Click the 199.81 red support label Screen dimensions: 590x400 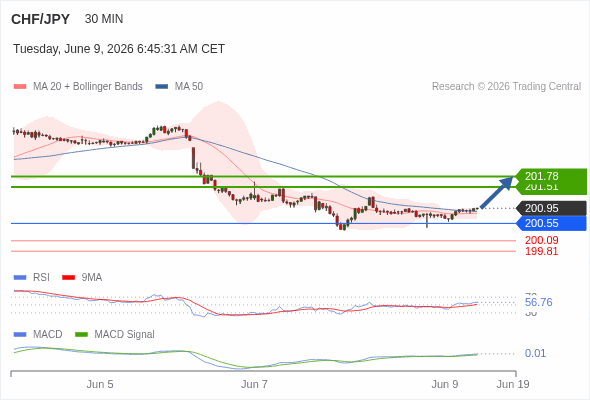pyautogui.click(x=541, y=251)
